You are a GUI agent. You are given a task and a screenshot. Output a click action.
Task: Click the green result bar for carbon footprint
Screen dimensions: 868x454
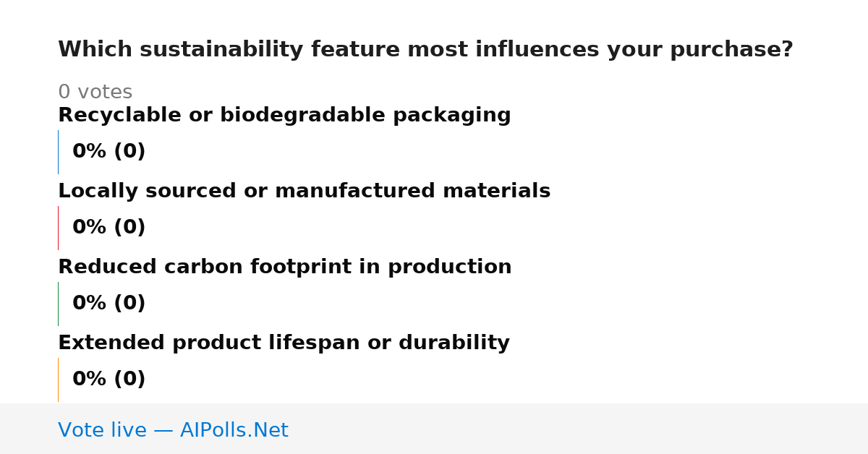[58, 304]
